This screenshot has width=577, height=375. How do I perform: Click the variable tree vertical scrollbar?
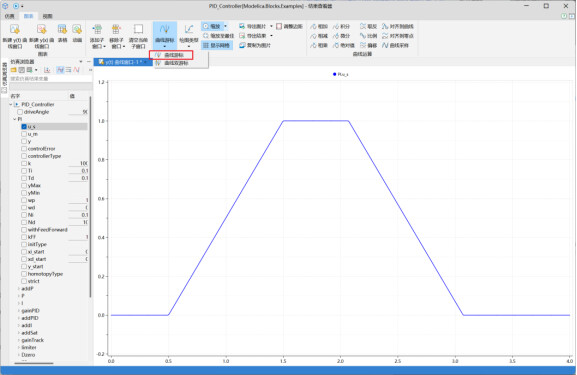click(x=90, y=197)
